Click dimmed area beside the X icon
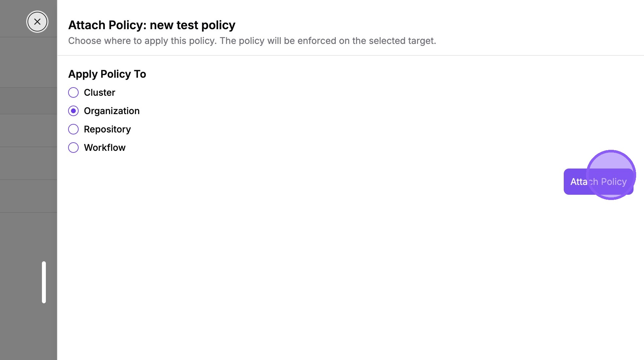The width and height of the screenshot is (644, 360). tap(13, 22)
